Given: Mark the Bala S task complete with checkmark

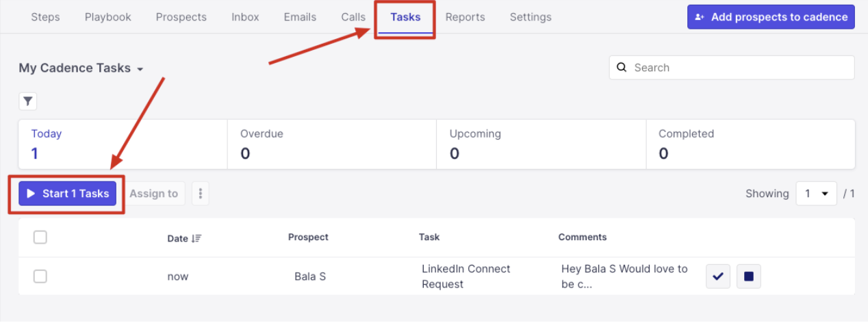Looking at the screenshot, I should [x=718, y=276].
